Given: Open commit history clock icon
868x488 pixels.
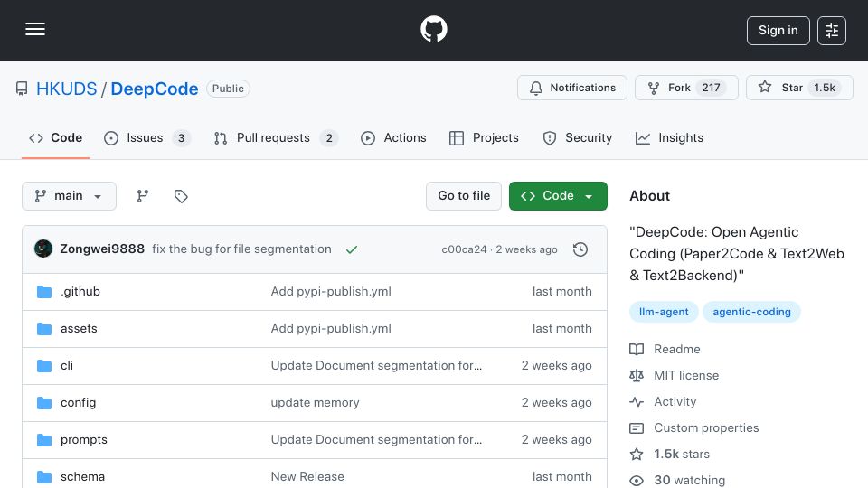Looking at the screenshot, I should coord(580,249).
